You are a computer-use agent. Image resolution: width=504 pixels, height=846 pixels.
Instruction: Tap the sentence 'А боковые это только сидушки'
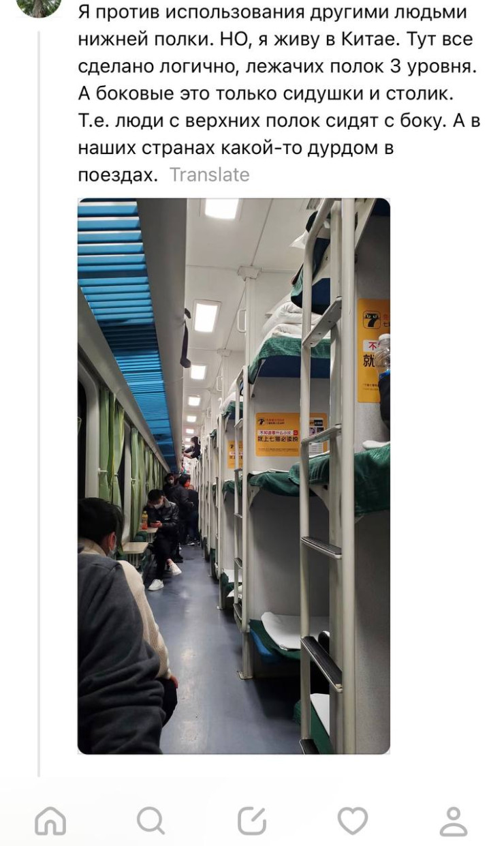270,93
